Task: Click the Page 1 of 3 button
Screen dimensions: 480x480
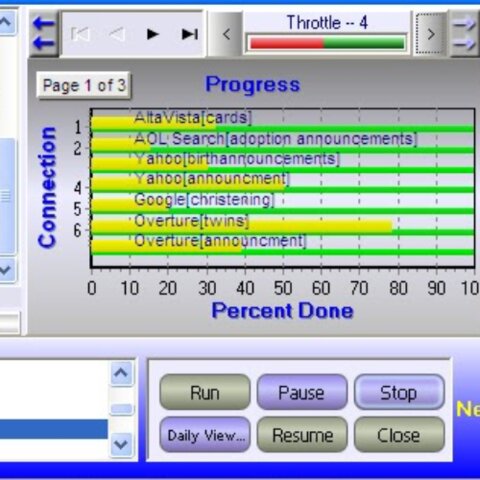Action: (x=84, y=85)
